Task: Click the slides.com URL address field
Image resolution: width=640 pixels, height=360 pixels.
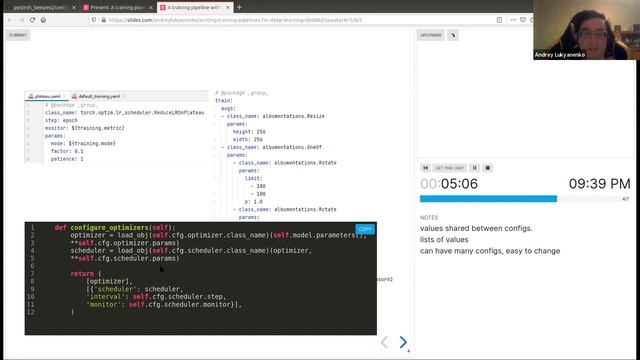Action: coord(236,20)
